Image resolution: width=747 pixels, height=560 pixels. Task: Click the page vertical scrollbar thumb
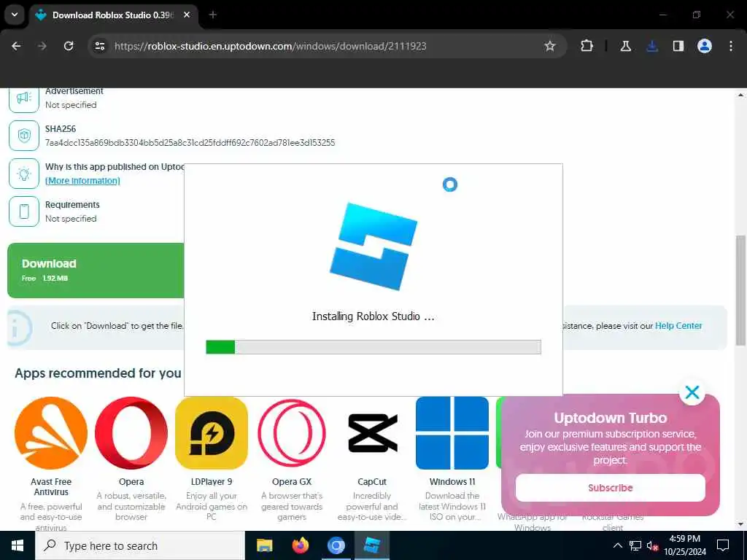740,290
